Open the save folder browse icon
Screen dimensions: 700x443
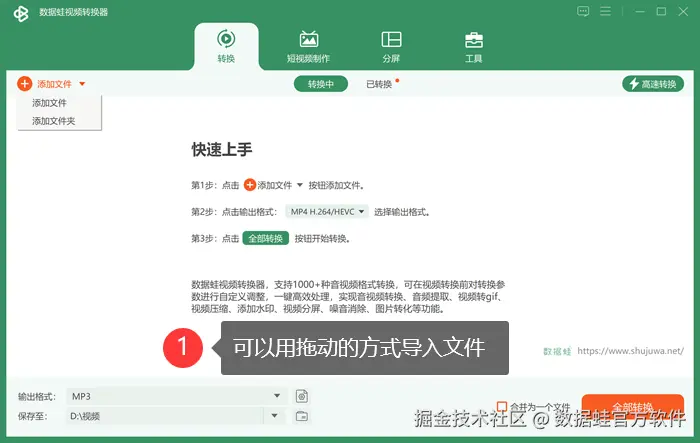click(x=302, y=416)
